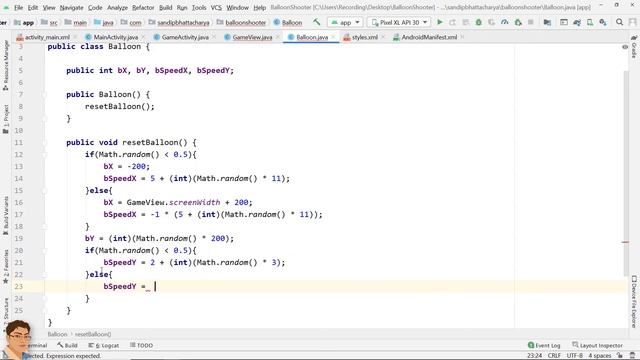Open the UTF-8 encoding selector

coord(574,356)
